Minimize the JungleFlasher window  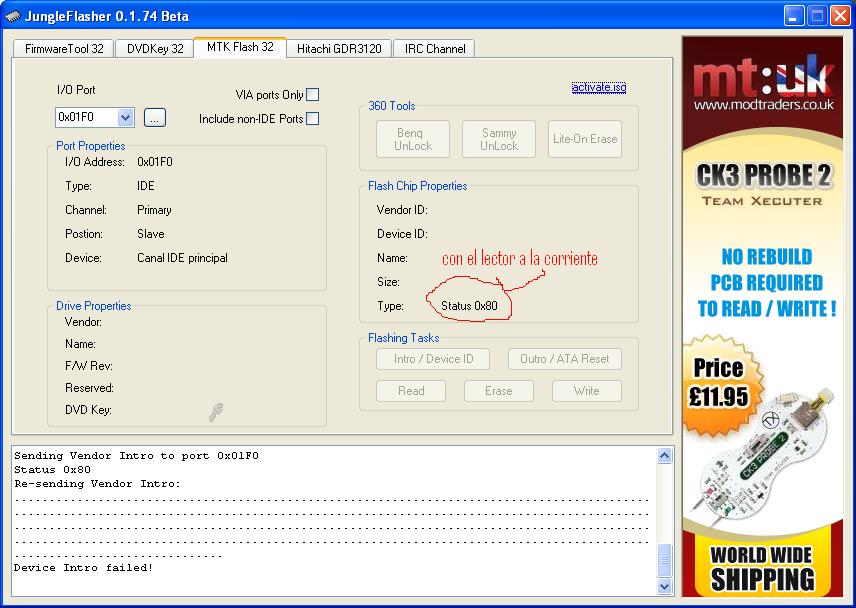pos(794,16)
